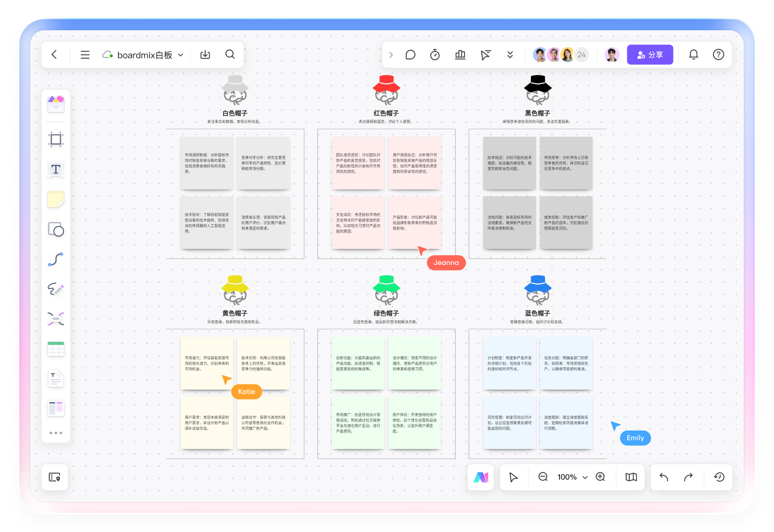Open the hamburger main menu
Image resolution: width=774 pixels, height=532 pixels.
85,55
